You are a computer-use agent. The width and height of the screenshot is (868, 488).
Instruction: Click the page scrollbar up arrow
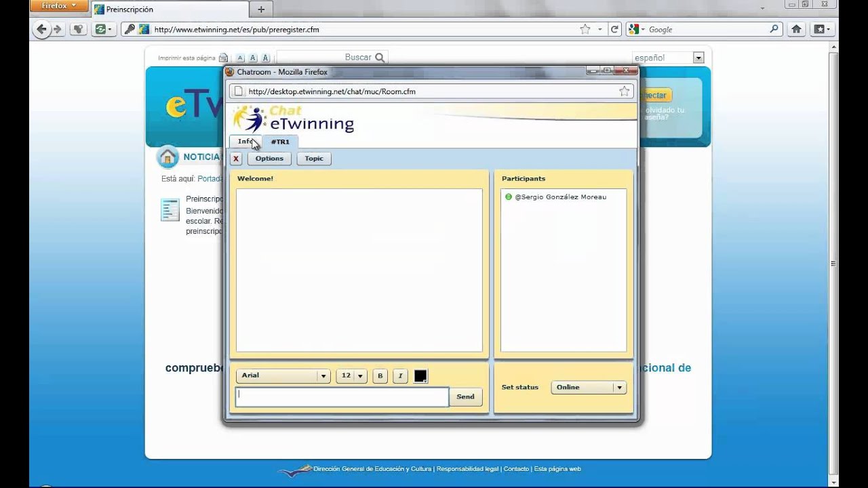[834, 47]
